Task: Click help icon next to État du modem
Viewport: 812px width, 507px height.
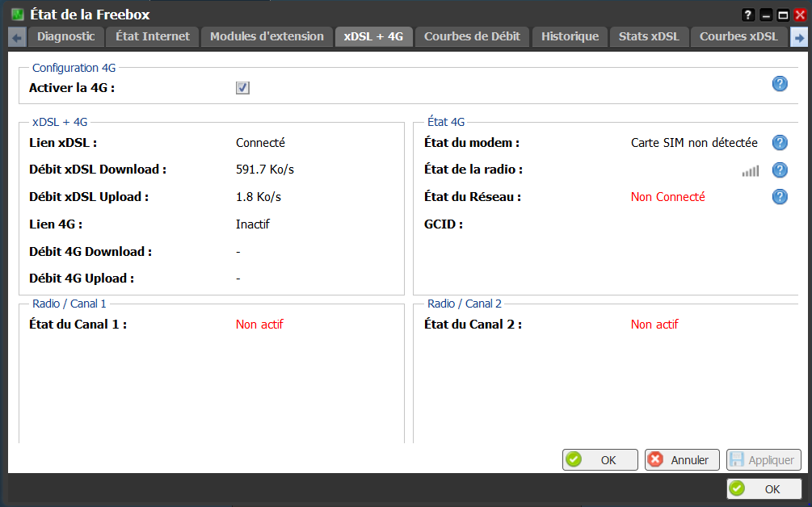Action: click(780, 143)
